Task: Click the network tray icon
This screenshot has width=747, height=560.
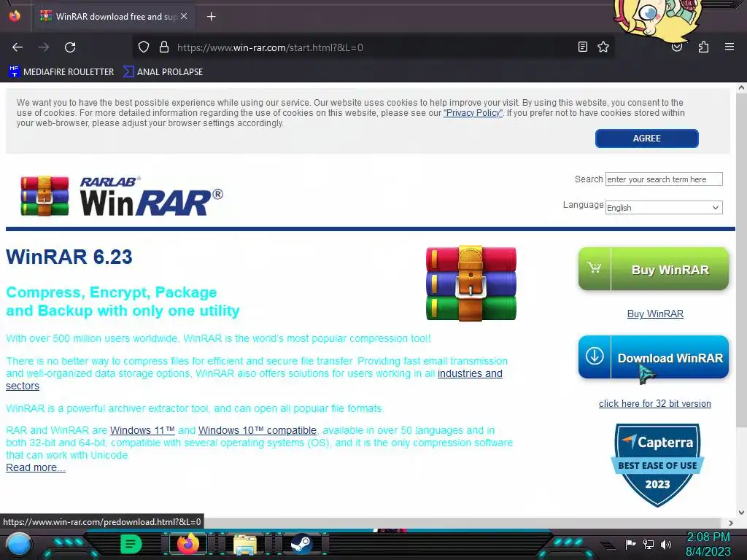Action: (x=649, y=544)
